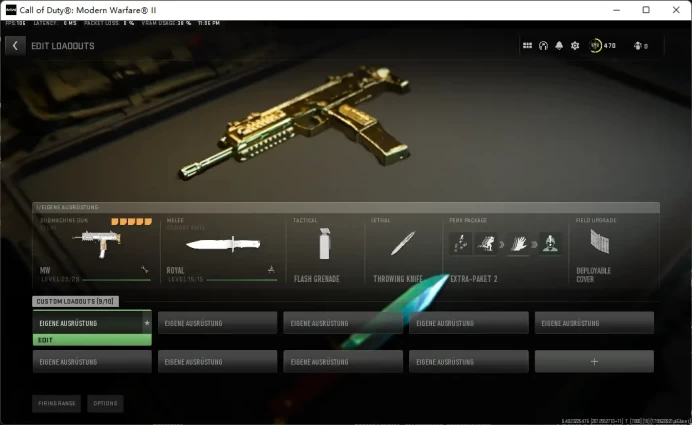Choose the throwing knife lethal icon
Viewport: 692px width, 425px height.
[x=402, y=243]
